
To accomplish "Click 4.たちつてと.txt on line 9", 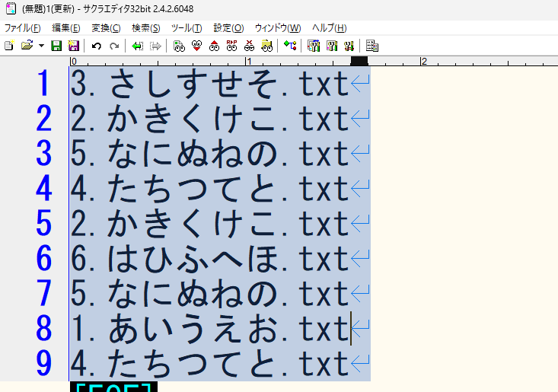I will (209, 363).
